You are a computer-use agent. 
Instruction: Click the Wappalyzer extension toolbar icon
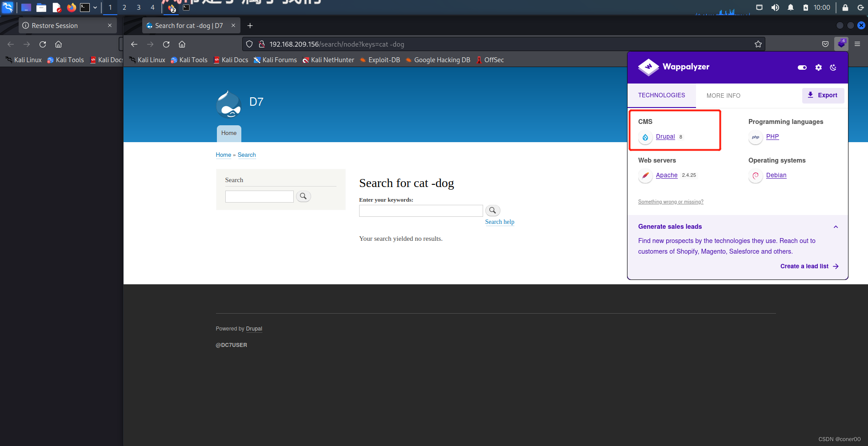coord(841,44)
